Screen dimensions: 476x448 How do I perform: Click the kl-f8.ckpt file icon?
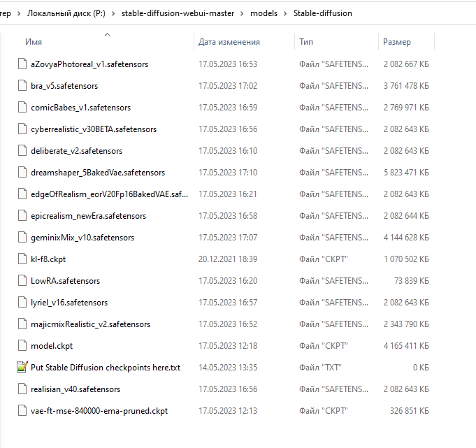22,259
